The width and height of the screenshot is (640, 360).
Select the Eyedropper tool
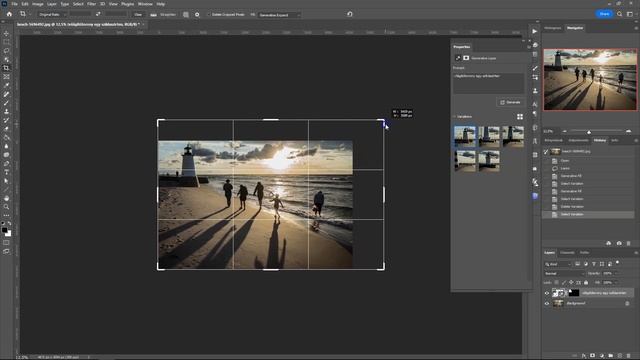6,85
